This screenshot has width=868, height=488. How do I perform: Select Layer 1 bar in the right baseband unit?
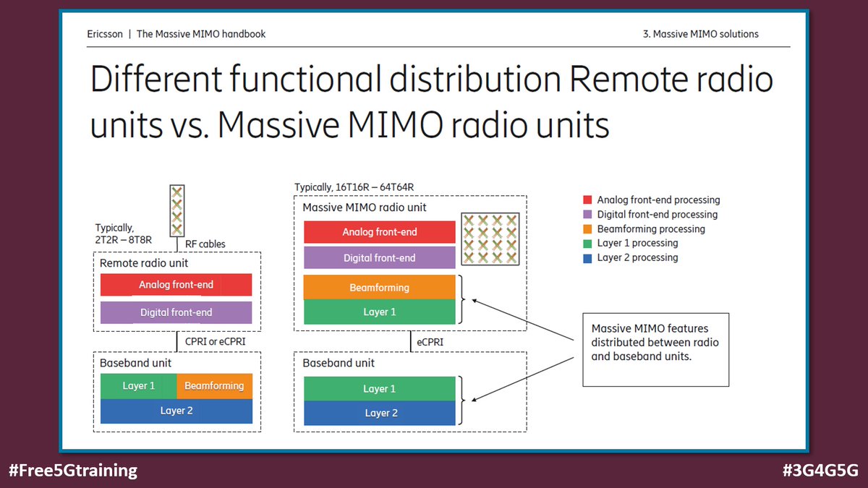point(380,389)
